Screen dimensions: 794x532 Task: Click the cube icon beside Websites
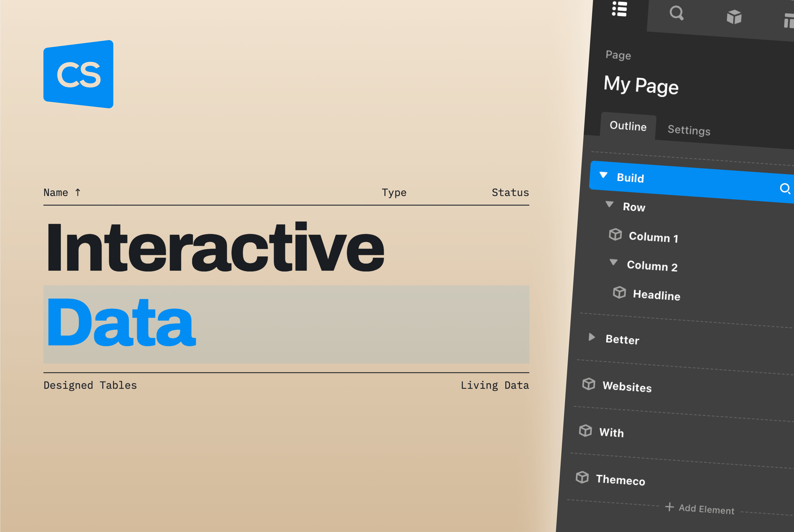coord(589,384)
